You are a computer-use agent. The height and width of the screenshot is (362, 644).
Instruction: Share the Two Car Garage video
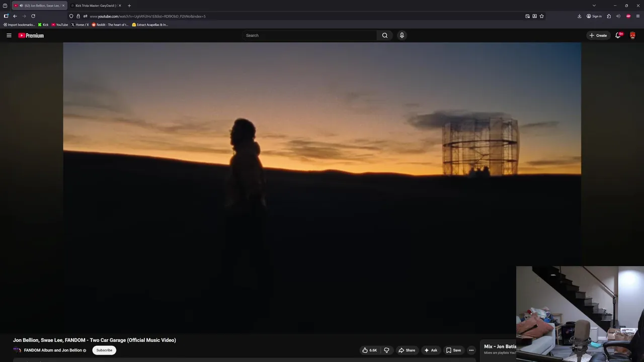click(x=407, y=350)
